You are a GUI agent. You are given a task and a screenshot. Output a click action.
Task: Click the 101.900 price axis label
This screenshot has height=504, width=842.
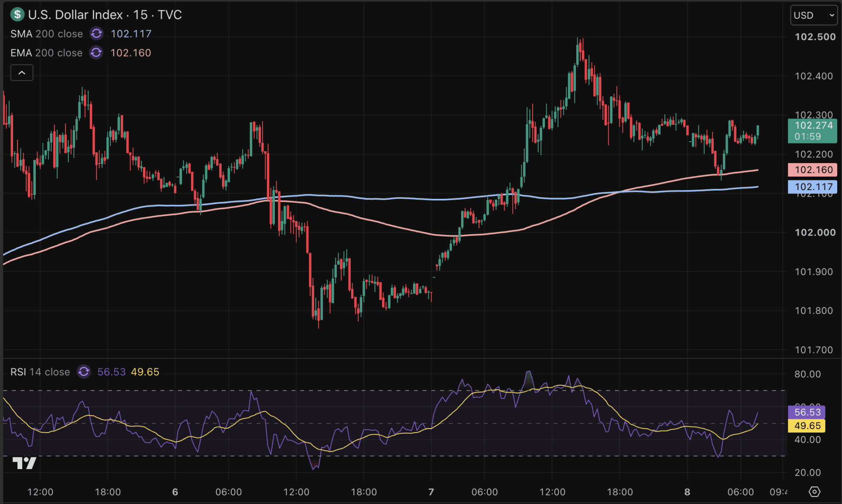tap(814, 272)
